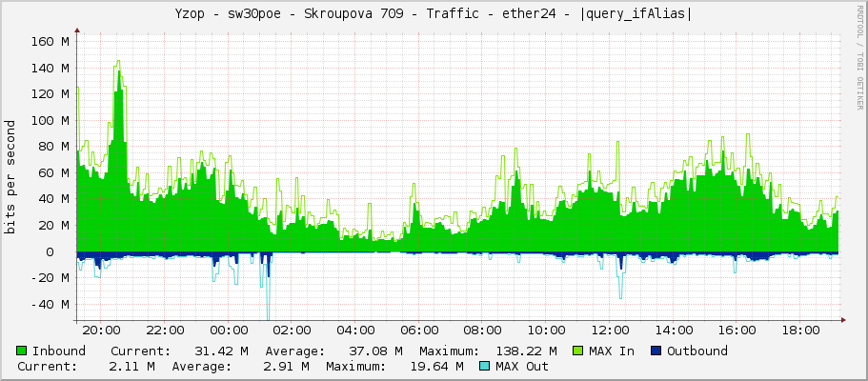Click the graph title mentioning ether24
The height and width of the screenshot is (381, 868).
[x=434, y=14]
